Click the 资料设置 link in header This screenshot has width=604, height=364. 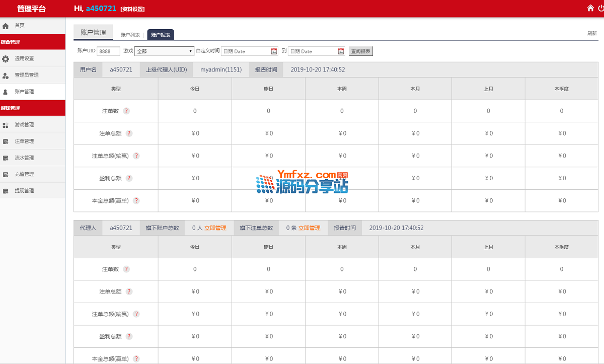(132, 9)
